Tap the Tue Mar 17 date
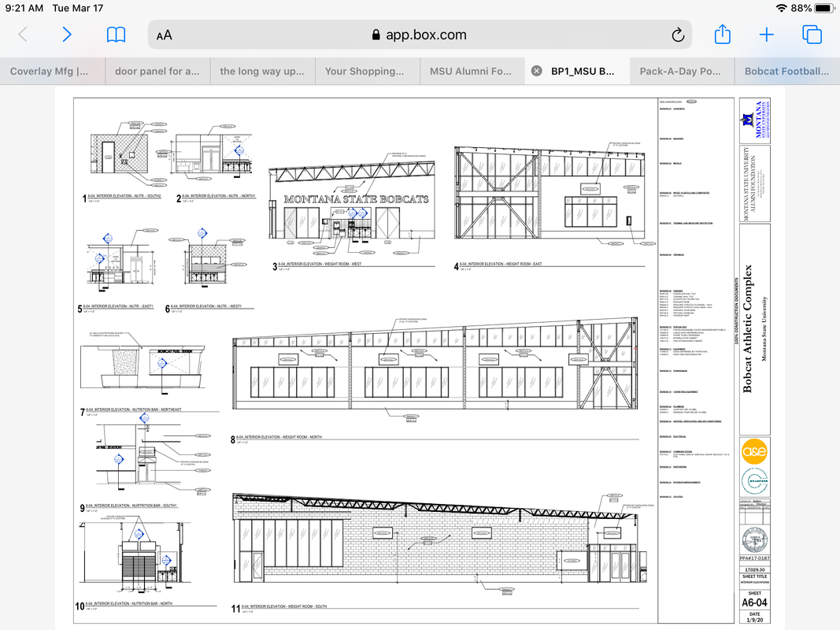 pyautogui.click(x=78, y=8)
